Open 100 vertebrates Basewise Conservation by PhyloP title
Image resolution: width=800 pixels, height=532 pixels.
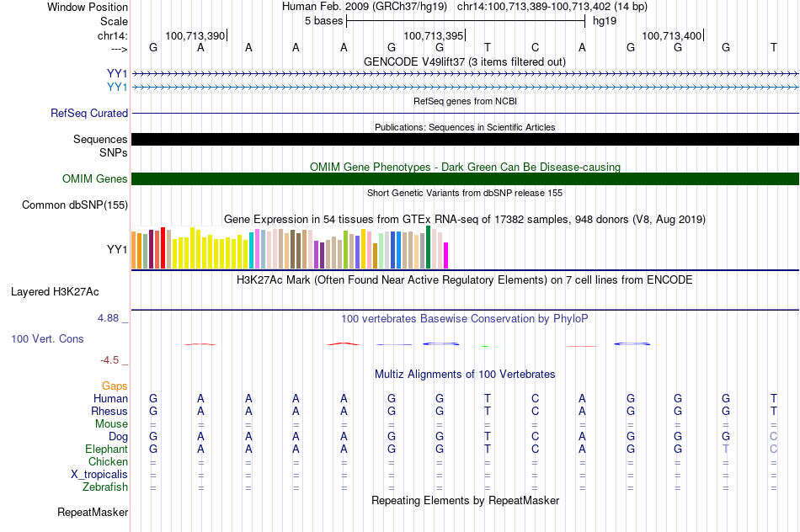tap(465, 319)
